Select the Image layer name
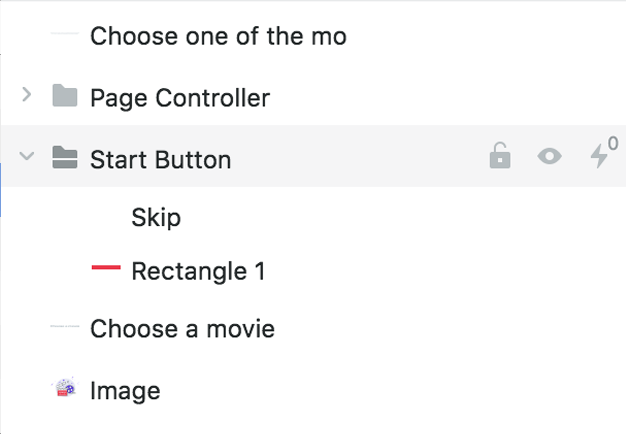 point(125,391)
